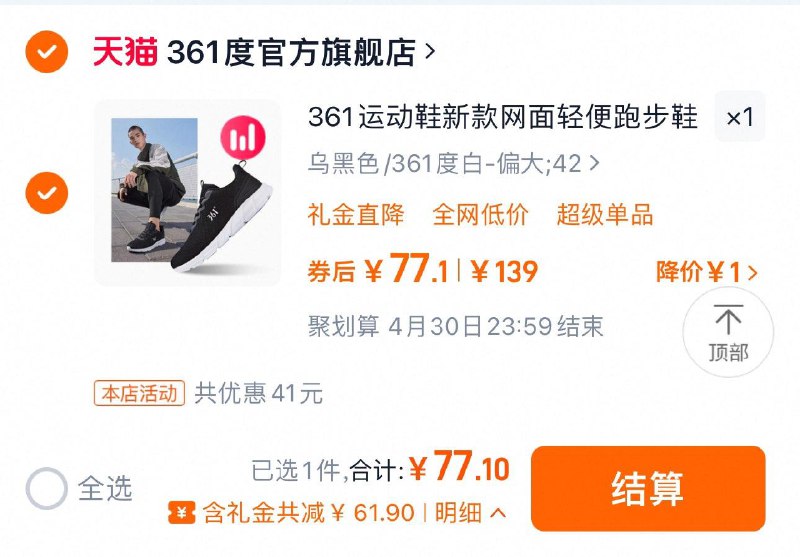The width and height of the screenshot is (800, 557).
Task: Click the 本店活动 store promotion label
Action: point(139,394)
